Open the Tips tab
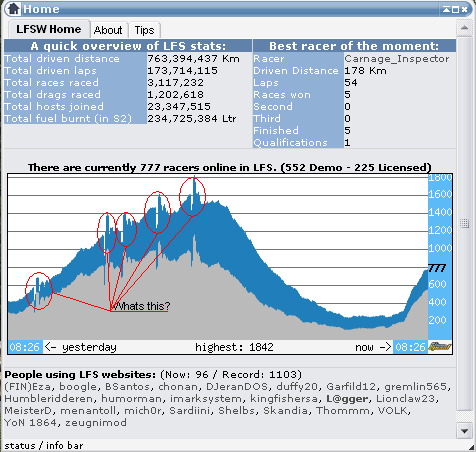 [x=144, y=30]
